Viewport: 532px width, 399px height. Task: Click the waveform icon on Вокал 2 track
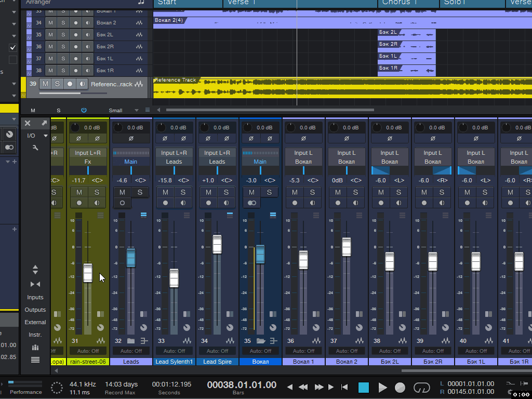tap(139, 23)
